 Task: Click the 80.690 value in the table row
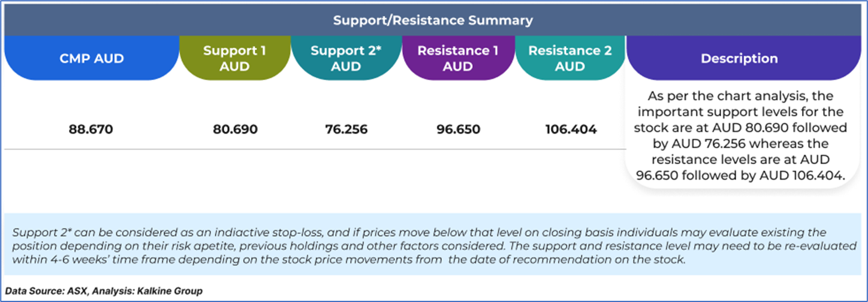coord(234,129)
